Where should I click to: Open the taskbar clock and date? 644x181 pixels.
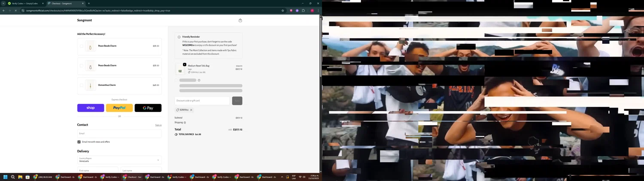point(315,177)
